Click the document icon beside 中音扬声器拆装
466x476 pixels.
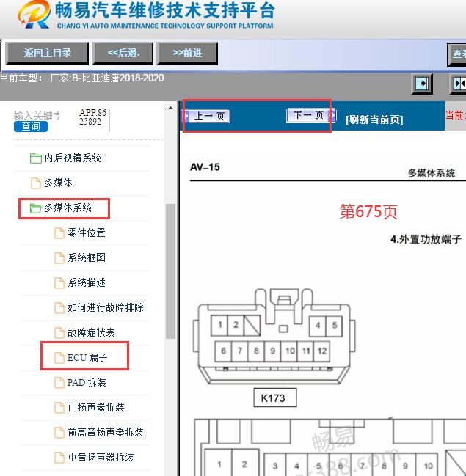(59, 457)
